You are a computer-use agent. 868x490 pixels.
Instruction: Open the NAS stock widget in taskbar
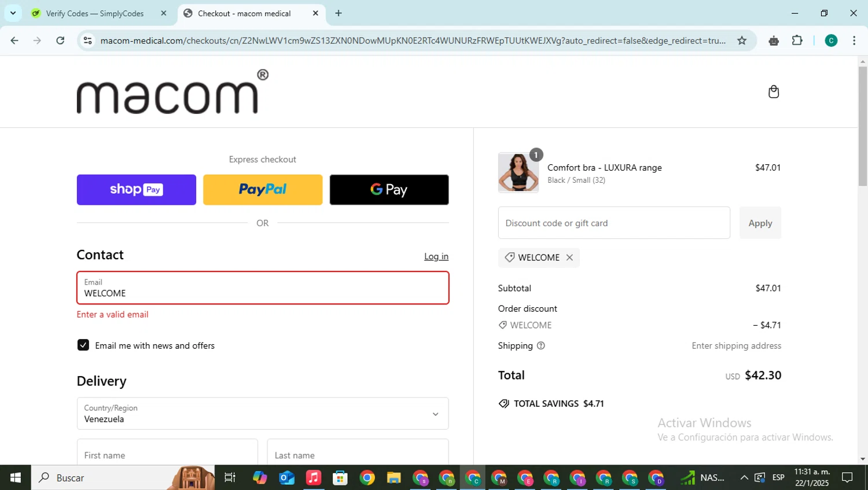coord(703,478)
